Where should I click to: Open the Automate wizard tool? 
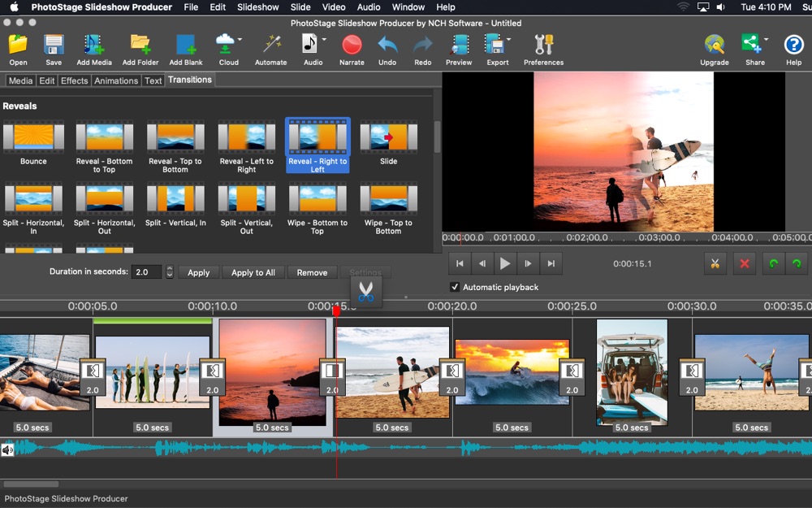(270, 46)
